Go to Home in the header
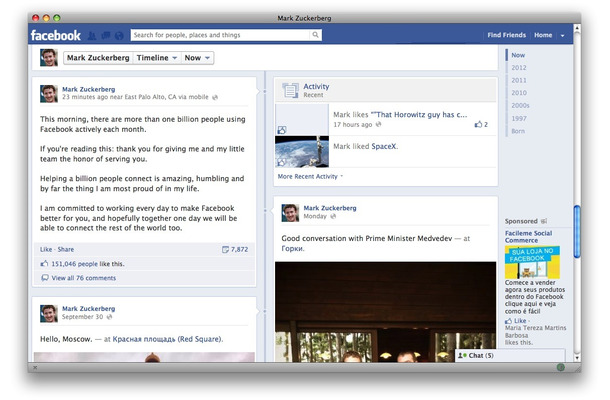This screenshot has width=610, height=400. tap(543, 35)
